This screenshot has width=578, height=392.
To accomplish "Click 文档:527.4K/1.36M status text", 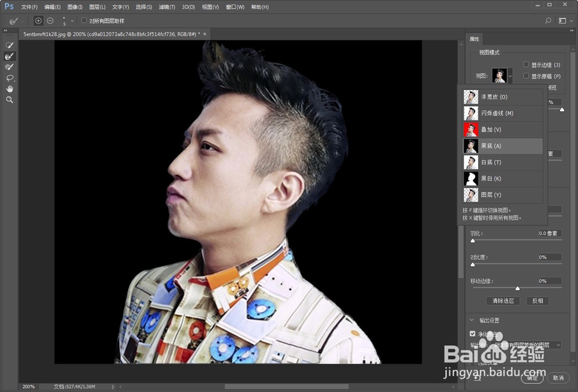I will (x=75, y=386).
